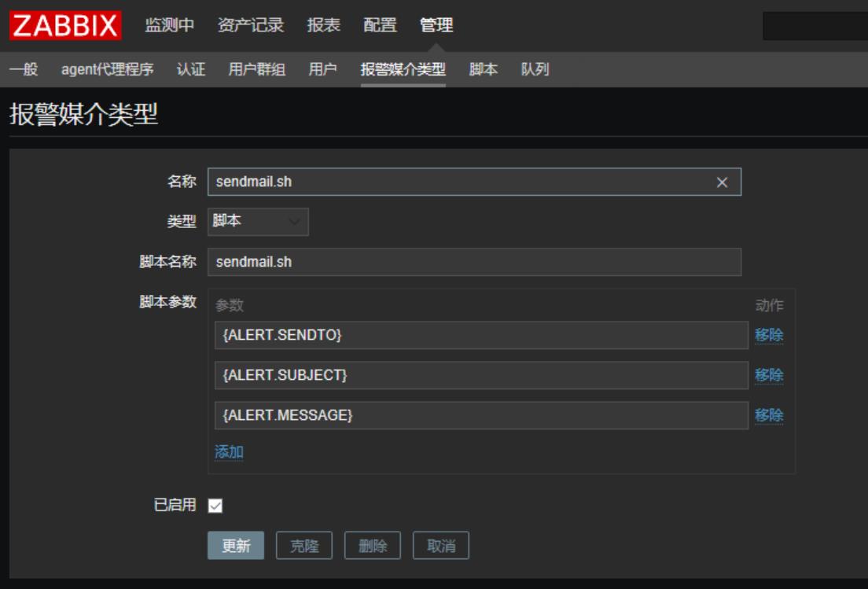
Task: Open the 监测中 menu
Action: coord(169,25)
